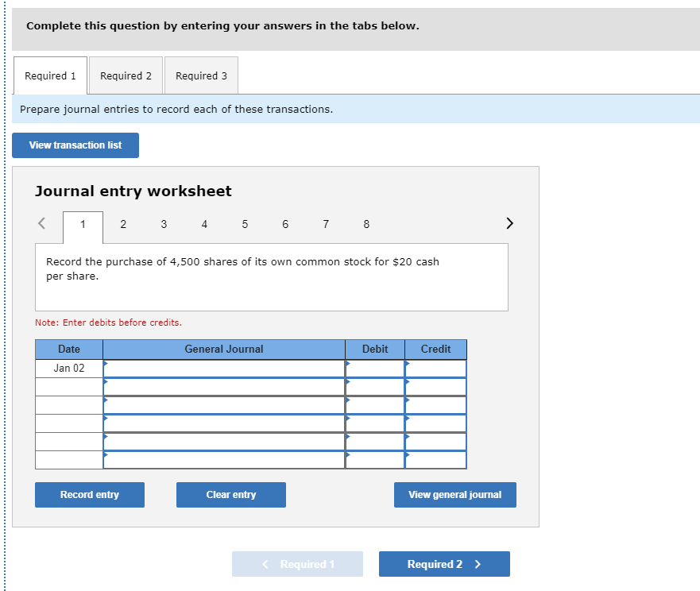Image resolution: width=700 pixels, height=591 pixels.
Task: Proceed to Required 2 using bottom button
Action: click(444, 563)
